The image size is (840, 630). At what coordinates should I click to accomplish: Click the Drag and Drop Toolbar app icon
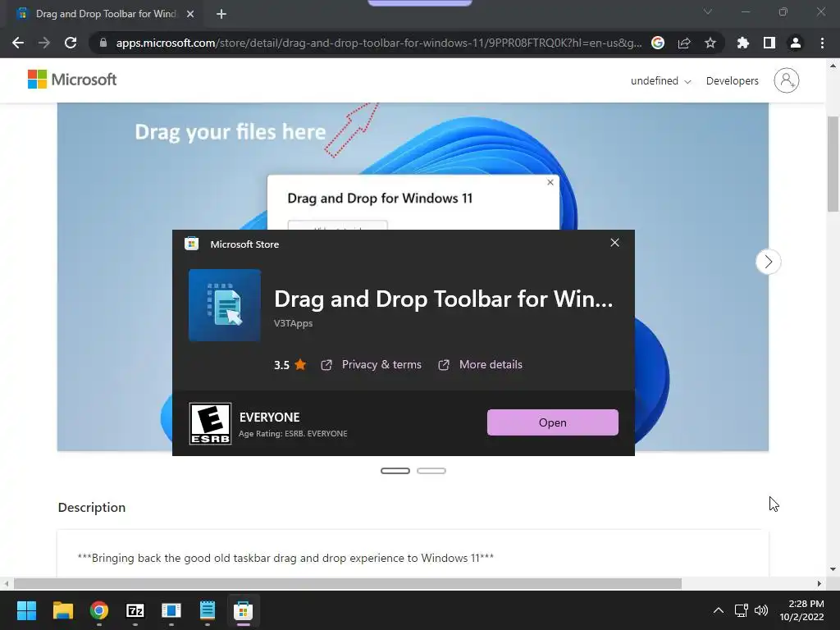[x=225, y=305]
